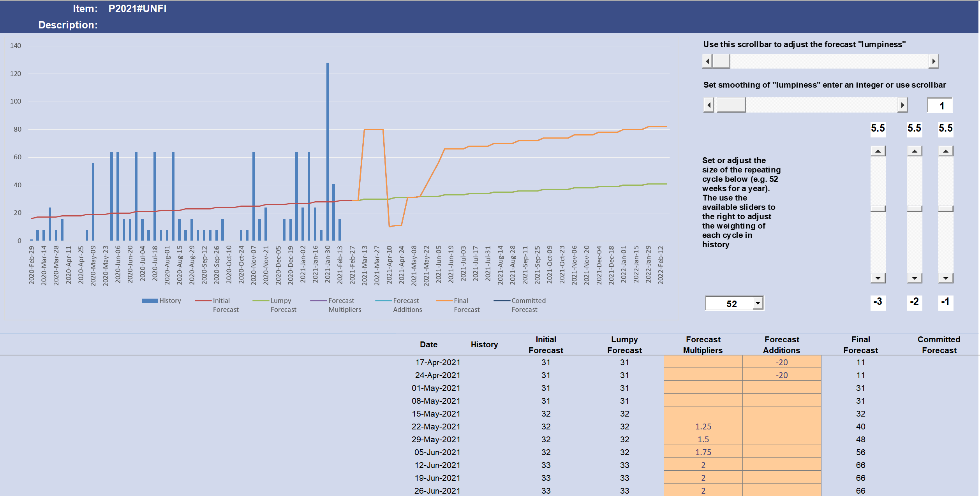
Task: Click up arrow of -3 cycle slider
Action: (878, 151)
